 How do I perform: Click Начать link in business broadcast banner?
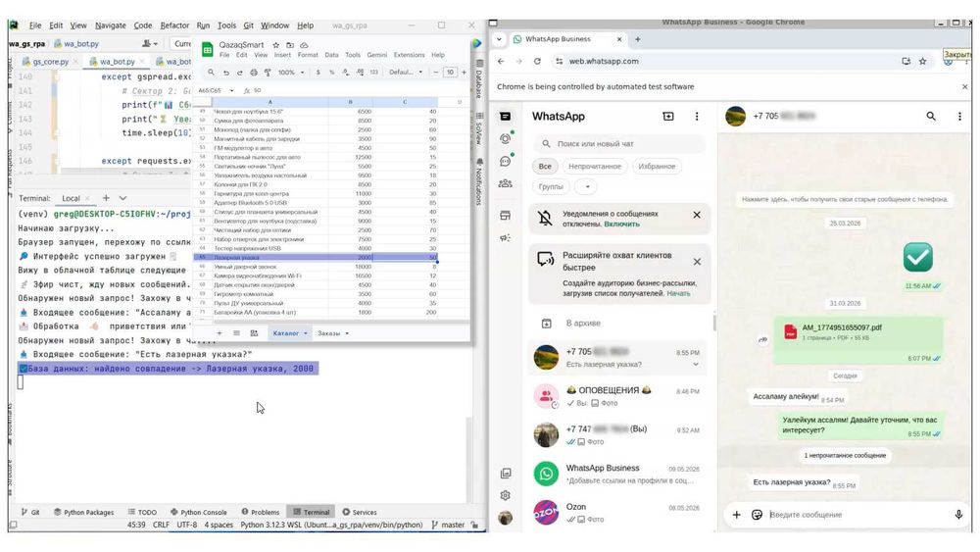tap(678, 293)
